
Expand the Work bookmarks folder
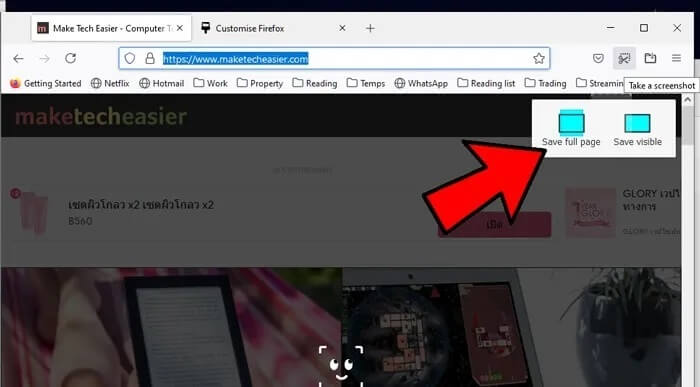pos(210,83)
